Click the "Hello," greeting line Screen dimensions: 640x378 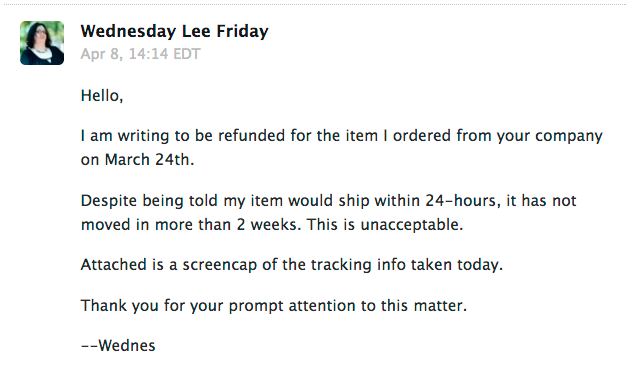pyautogui.click(x=102, y=96)
